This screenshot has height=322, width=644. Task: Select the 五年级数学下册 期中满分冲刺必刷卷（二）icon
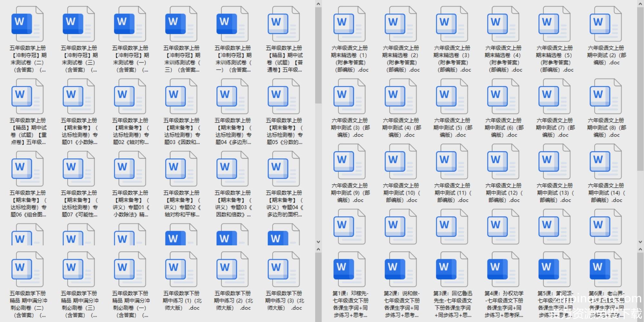pyautogui.click(x=27, y=269)
